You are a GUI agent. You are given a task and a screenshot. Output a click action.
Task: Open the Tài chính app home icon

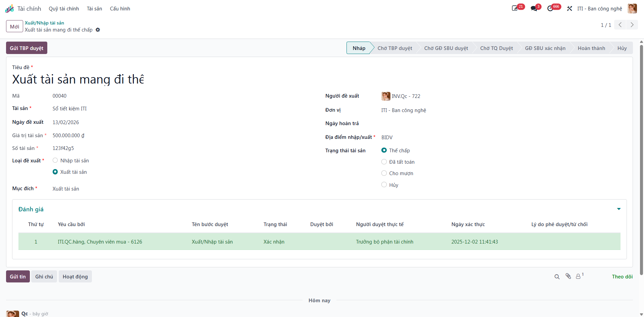[x=9, y=9]
